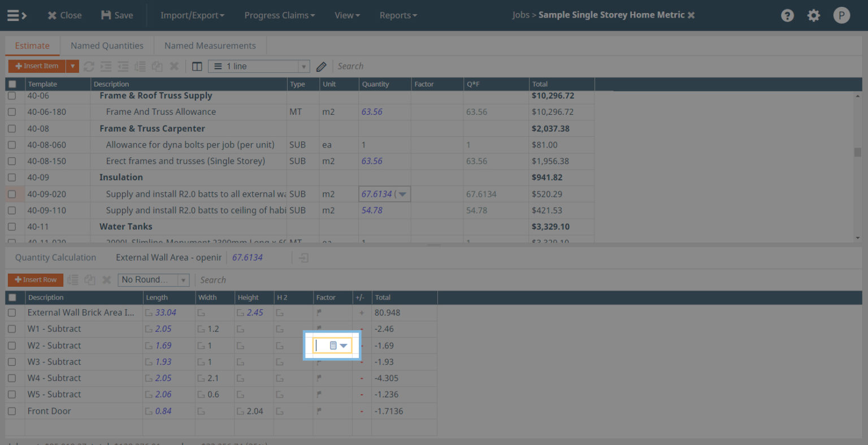This screenshot has height=445, width=868.
Task: Click the Insert Row button
Action: [x=35, y=279]
